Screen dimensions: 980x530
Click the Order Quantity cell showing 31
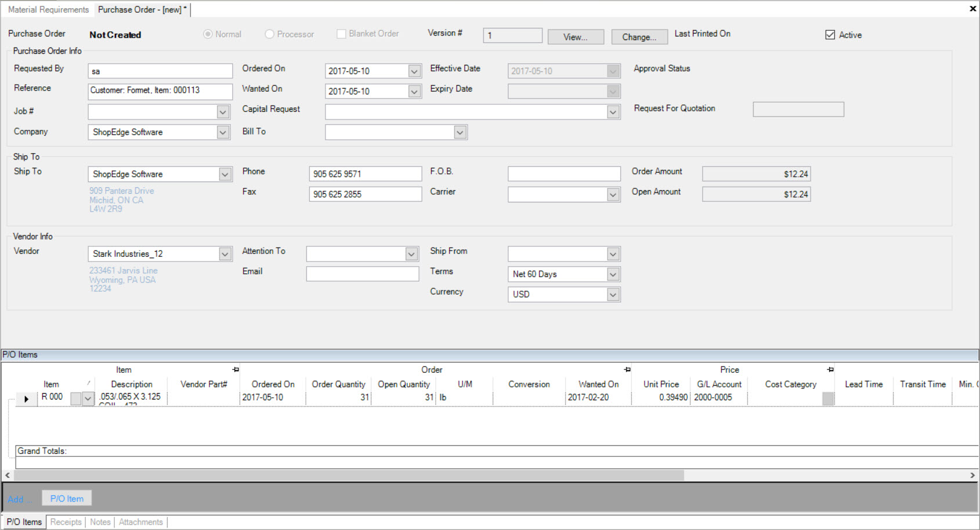pyautogui.click(x=338, y=397)
